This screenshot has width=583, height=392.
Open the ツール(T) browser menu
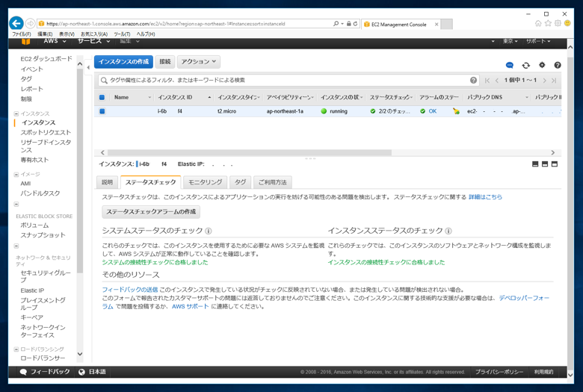coord(122,34)
